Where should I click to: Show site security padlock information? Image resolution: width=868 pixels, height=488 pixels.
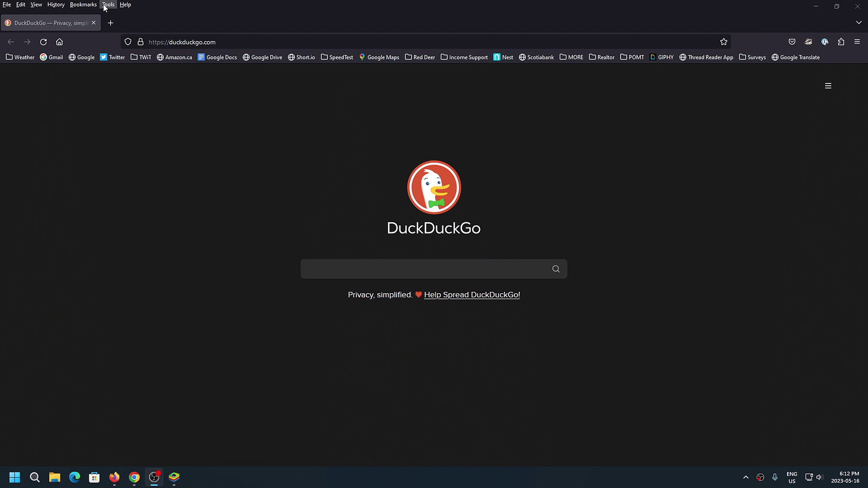coord(141,42)
